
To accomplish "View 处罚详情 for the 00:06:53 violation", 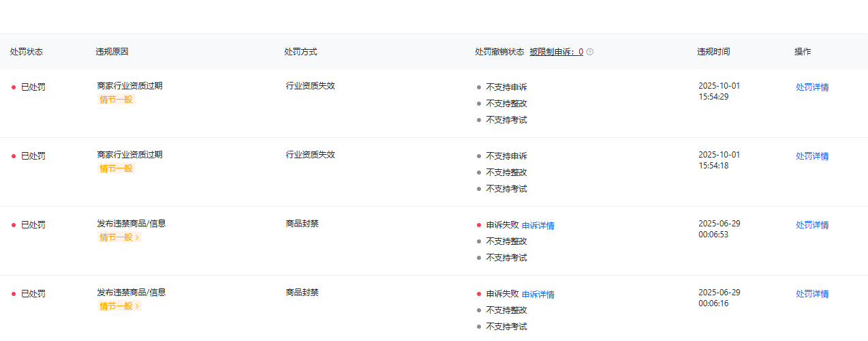I will click(x=812, y=225).
